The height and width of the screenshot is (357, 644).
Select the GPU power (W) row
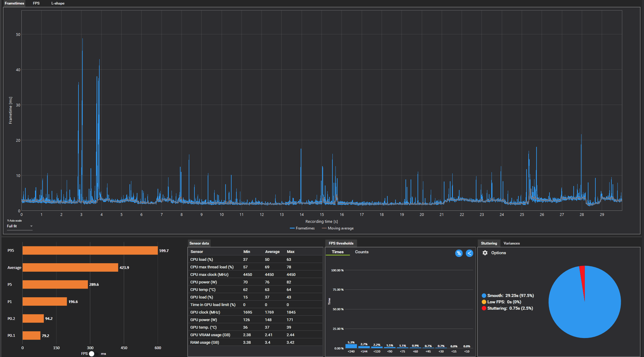[x=255, y=320]
